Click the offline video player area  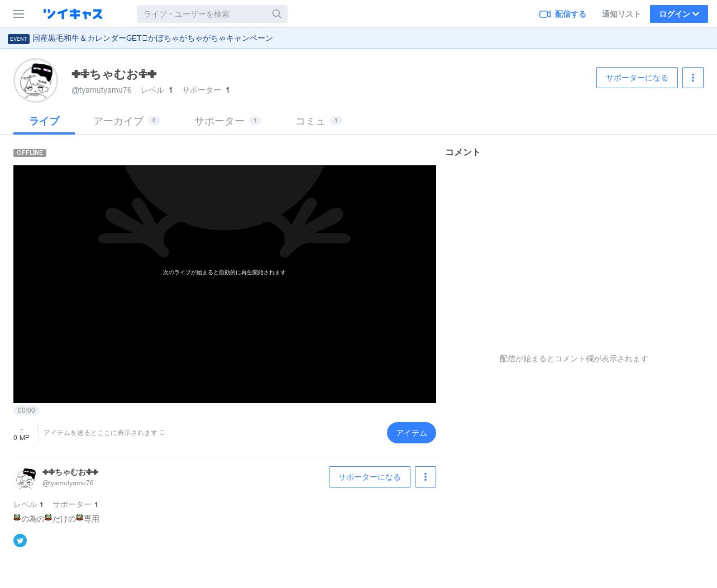click(x=224, y=284)
